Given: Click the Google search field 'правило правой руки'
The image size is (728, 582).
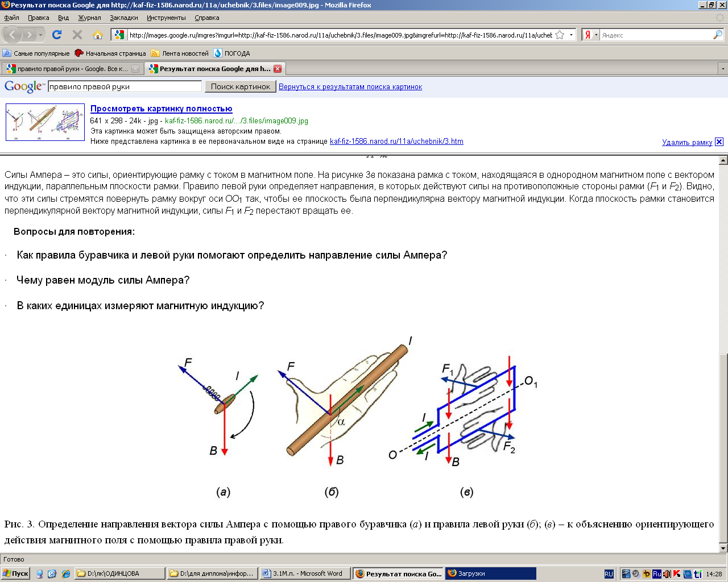Looking at the screenshot, I should [x=125, y=86].
